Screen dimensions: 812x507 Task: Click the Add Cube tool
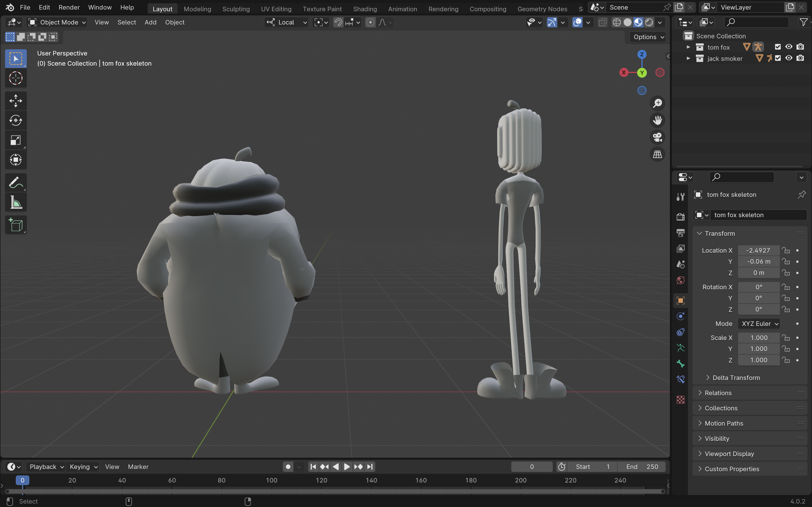pos(16,225)
